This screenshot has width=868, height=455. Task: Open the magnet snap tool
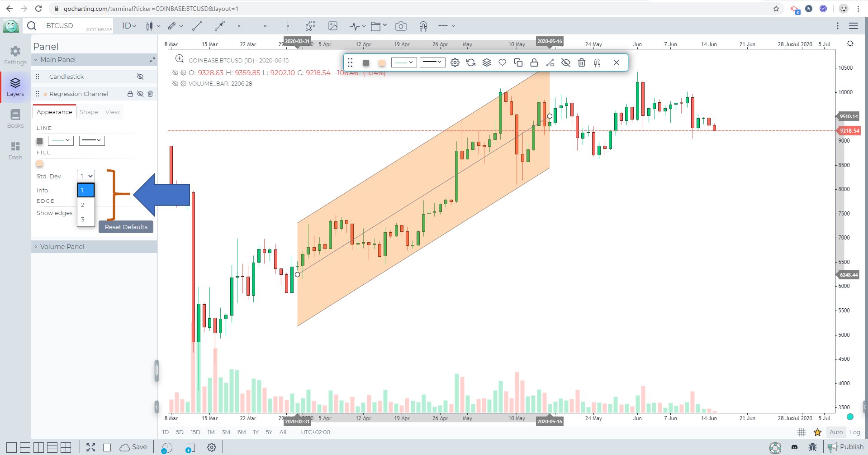pyautogui.click(x=422, y=26)
